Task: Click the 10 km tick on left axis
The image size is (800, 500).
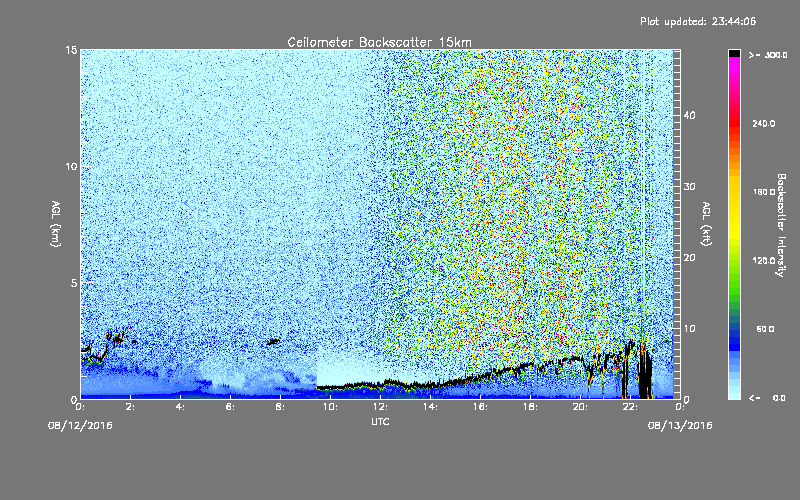Action: [71, 167]
